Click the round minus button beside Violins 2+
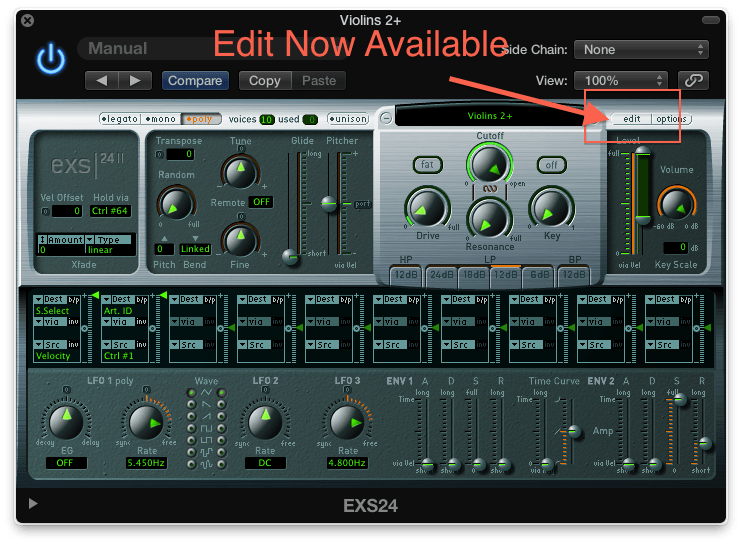This screenshot has width=742, height=545. coord(386,118)
